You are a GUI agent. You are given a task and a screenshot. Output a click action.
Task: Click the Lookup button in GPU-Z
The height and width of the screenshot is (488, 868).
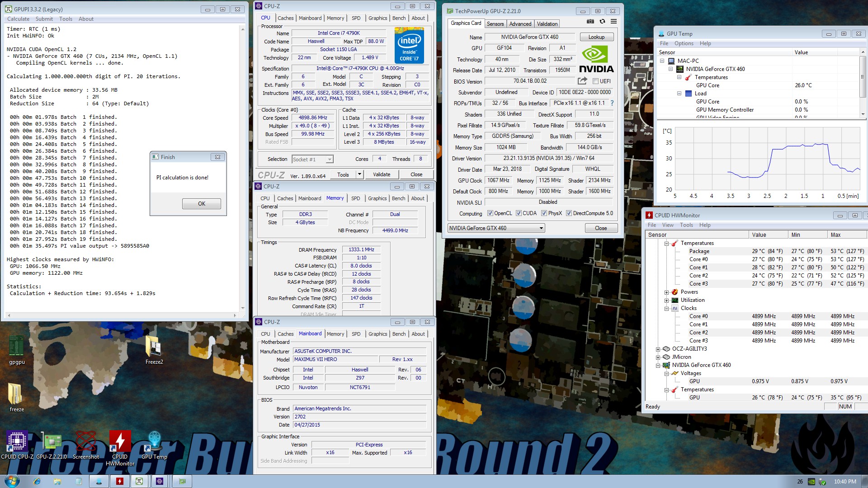596,37
